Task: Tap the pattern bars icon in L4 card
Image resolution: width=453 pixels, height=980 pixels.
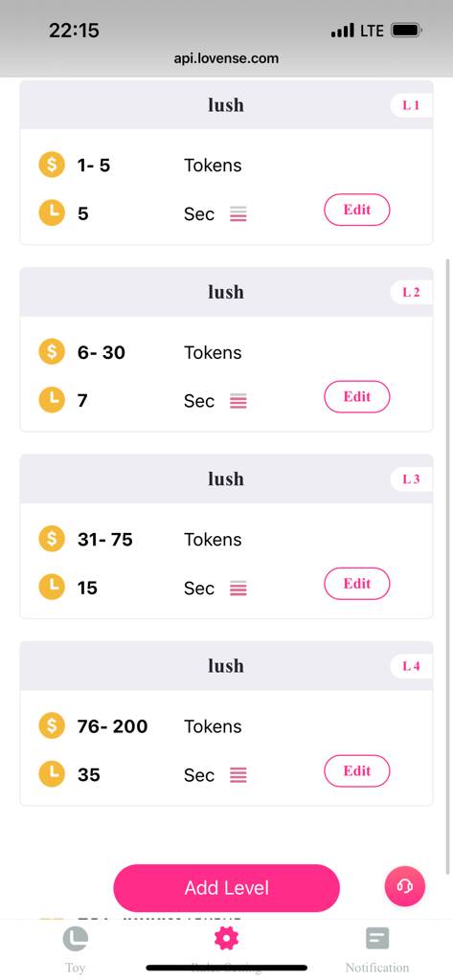Action: [x=238, y=775]
